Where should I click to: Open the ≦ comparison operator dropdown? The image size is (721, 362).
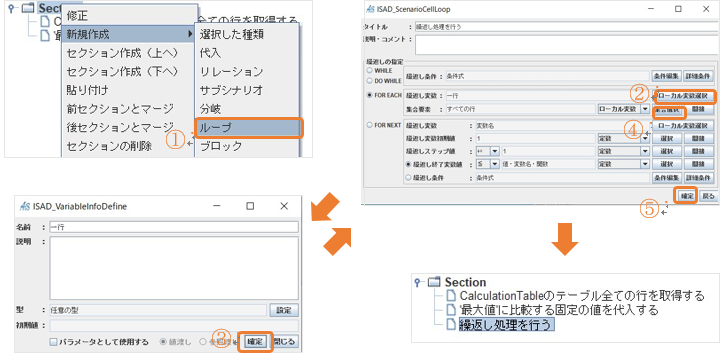pos(495,164)
